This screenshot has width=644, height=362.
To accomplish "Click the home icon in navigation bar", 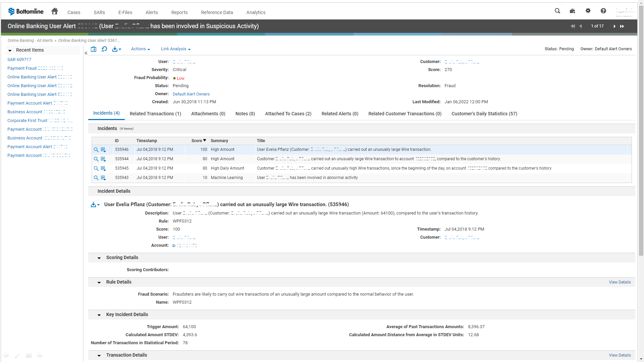I will coord(55,11).
